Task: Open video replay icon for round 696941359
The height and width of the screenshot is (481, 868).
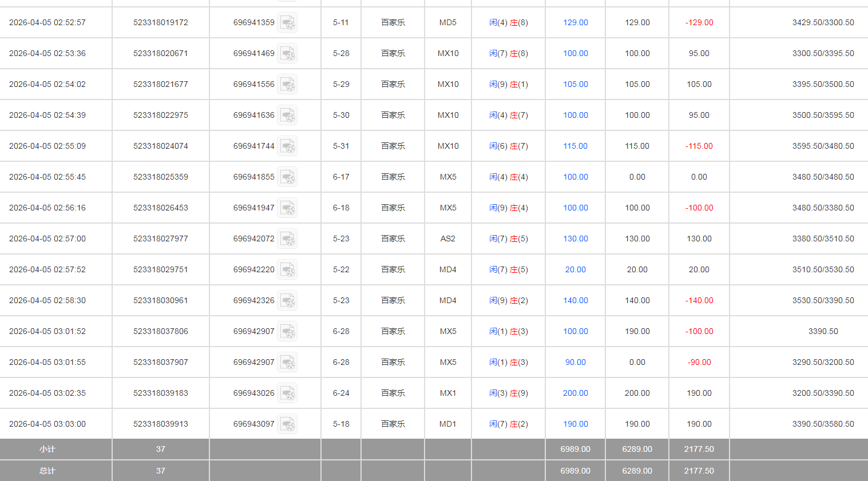Action: coord(287,23)
